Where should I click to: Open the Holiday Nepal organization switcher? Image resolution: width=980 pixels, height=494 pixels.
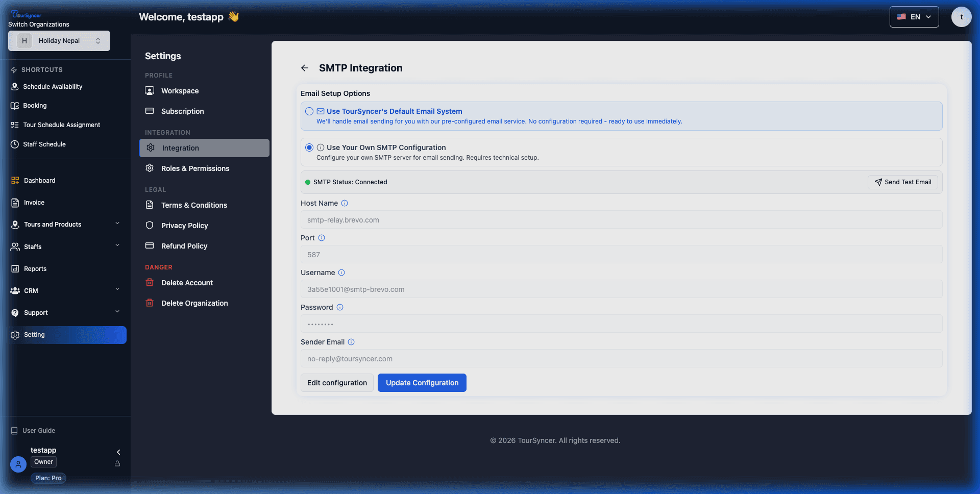tap(59, 40)
